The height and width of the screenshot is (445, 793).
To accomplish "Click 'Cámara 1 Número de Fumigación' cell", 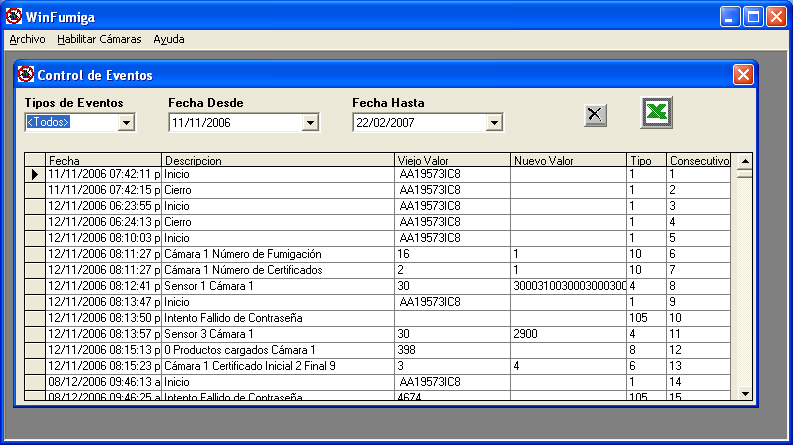I will (x=277, y=254).
